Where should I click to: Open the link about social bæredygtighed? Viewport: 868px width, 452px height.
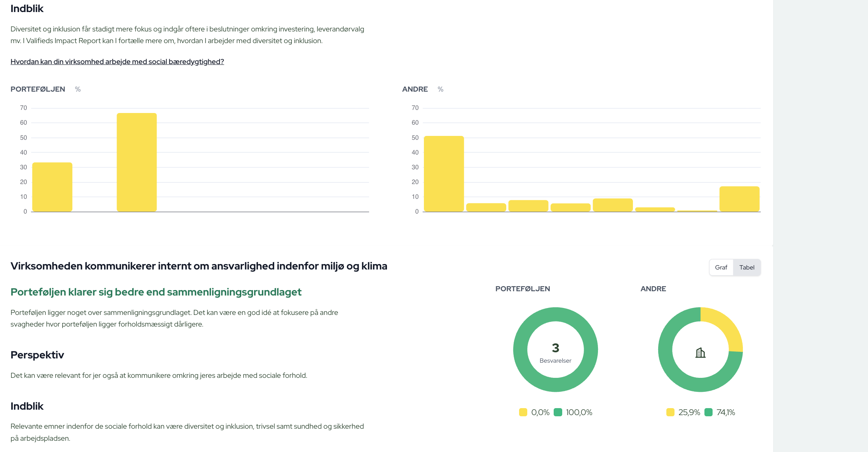(117, 61)
